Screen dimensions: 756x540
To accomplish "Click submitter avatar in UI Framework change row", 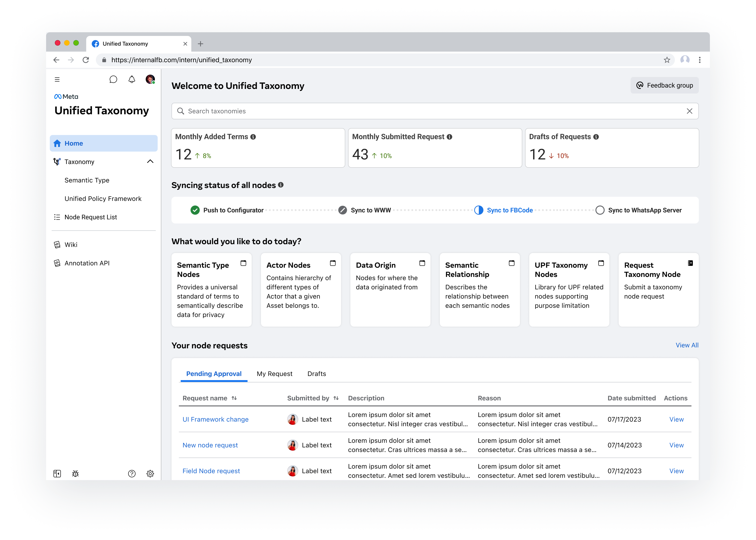I will [x=292, y=419].
